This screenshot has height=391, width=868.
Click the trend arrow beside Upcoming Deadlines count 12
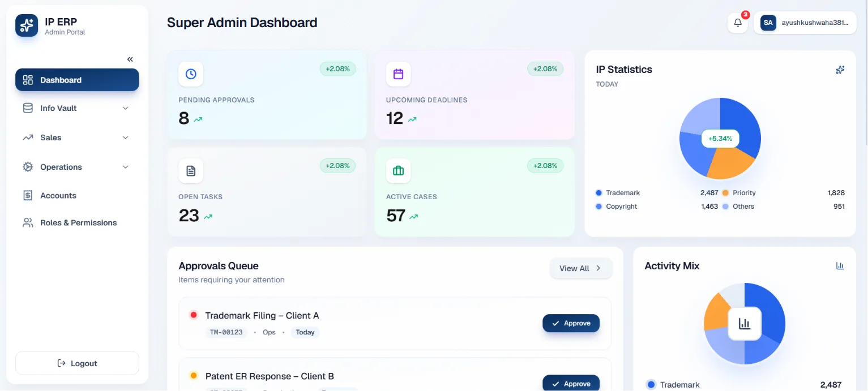tap(413, 119)
